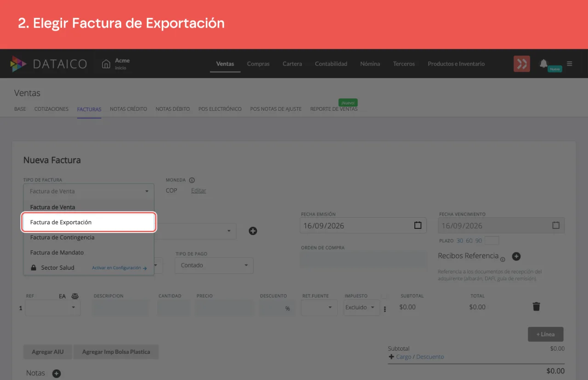Set plazo to 60 days
588x380 pixels.
click(x=469, y=241)
